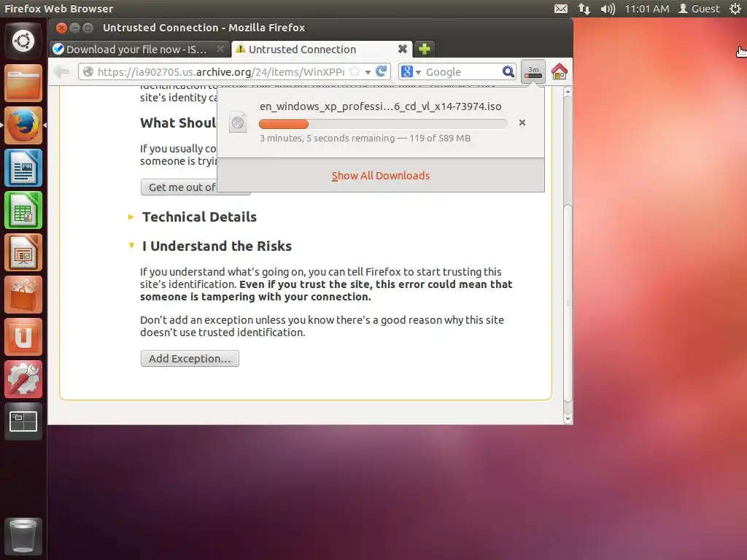This screenshot has height=560, width=747.
Task: Open the Ubuntu Dash home launcher
Action: tap(23, 41)
